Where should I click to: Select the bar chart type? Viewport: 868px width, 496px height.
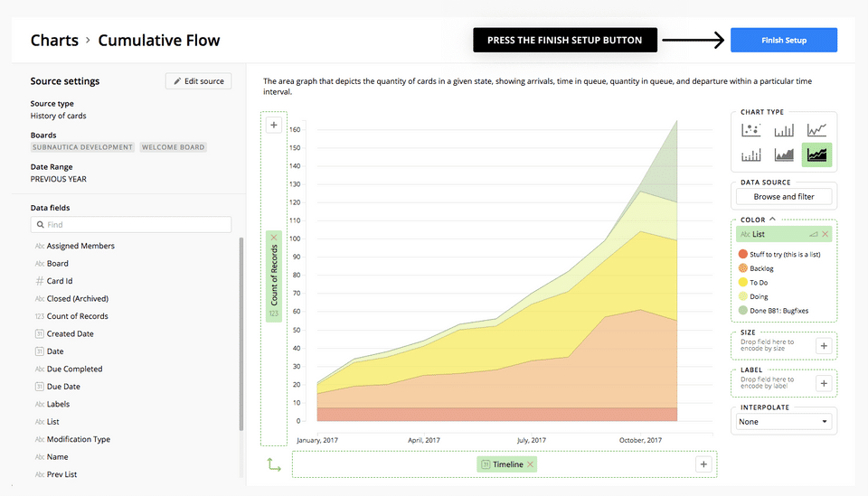(x=784, y=130)
